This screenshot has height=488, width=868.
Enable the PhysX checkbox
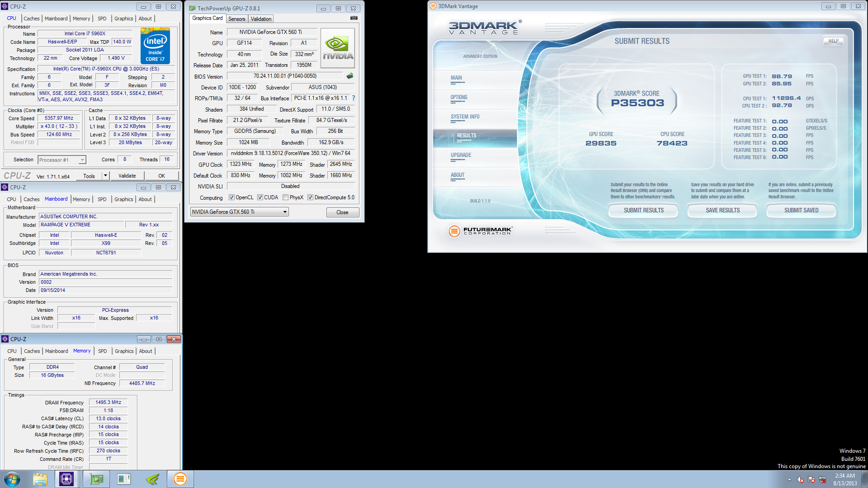click(285, 197)
